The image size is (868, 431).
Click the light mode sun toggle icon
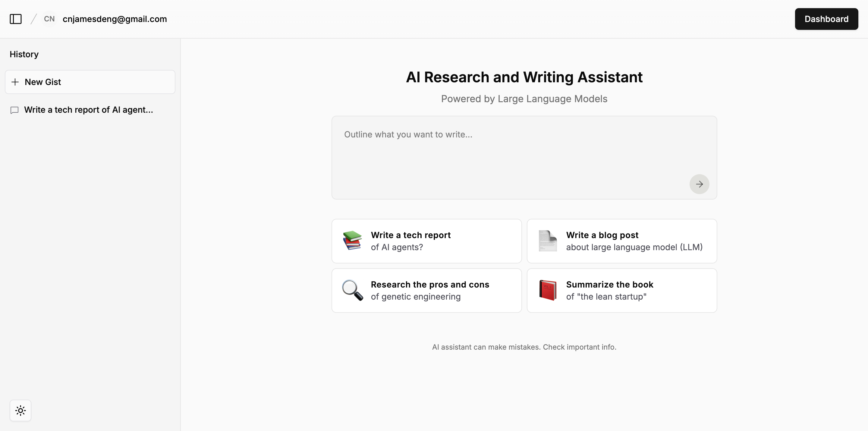coord(20,411)
